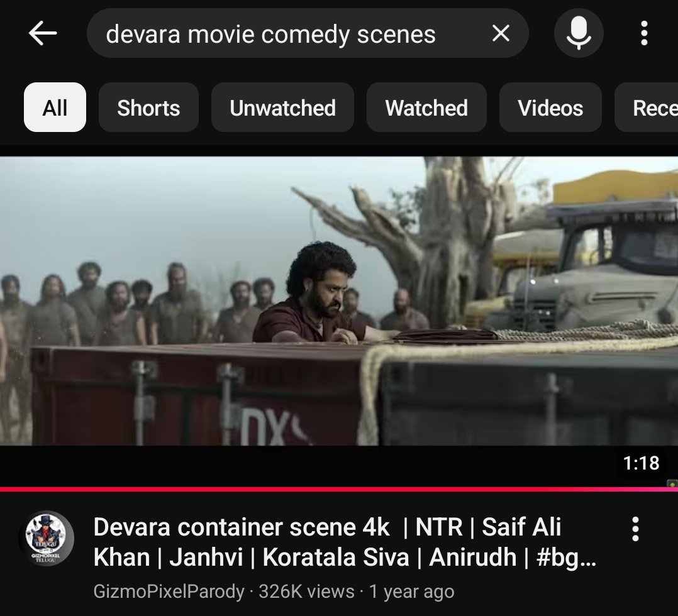This screenshot has height=616, width=678.
Task: Show only Watched videos
Action: click(426, 107)
